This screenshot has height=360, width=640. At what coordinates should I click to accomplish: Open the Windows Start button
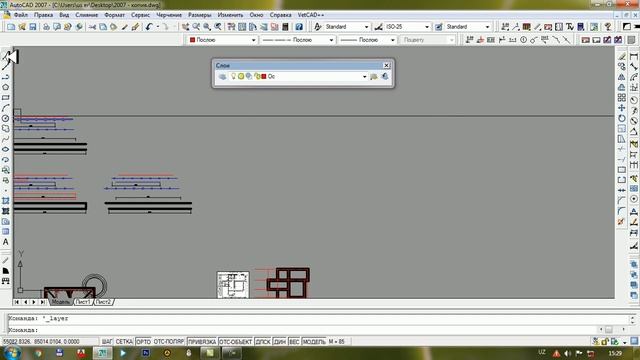(12, 353)
